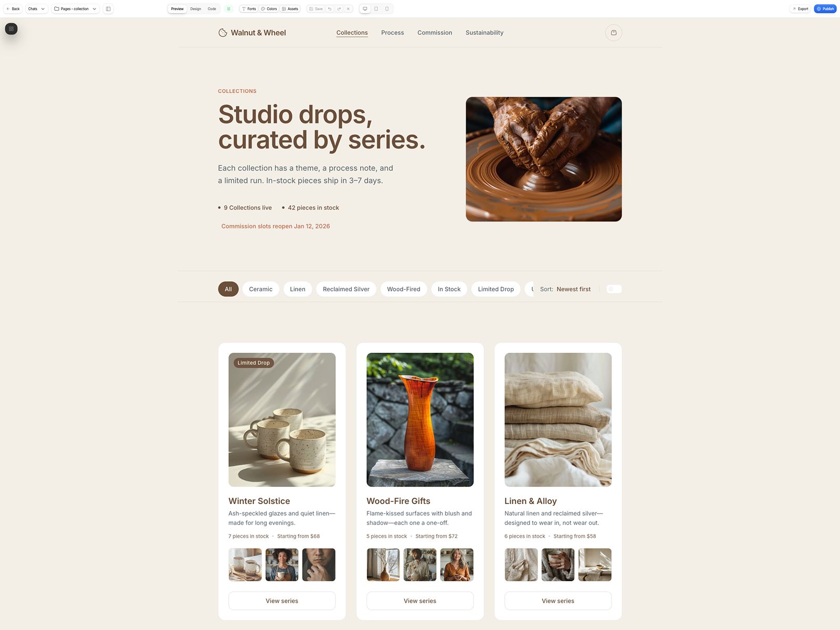This screenshot has width=840, height=630.
Task: Expand the Chats dropdown
Action: pyautogui.click(x=36, y=9)
